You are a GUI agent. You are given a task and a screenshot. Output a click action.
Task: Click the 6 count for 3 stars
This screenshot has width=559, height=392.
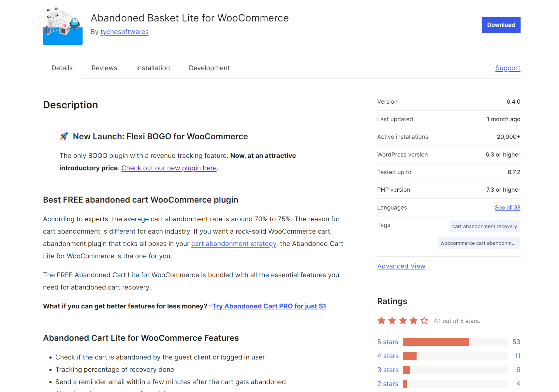click(x=518, y=370)
